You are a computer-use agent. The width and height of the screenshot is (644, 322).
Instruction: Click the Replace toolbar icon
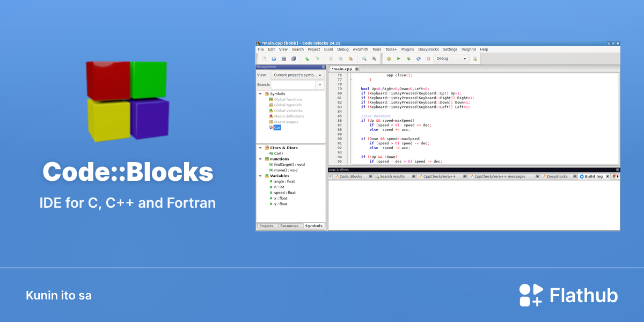[x=374, y=58]
